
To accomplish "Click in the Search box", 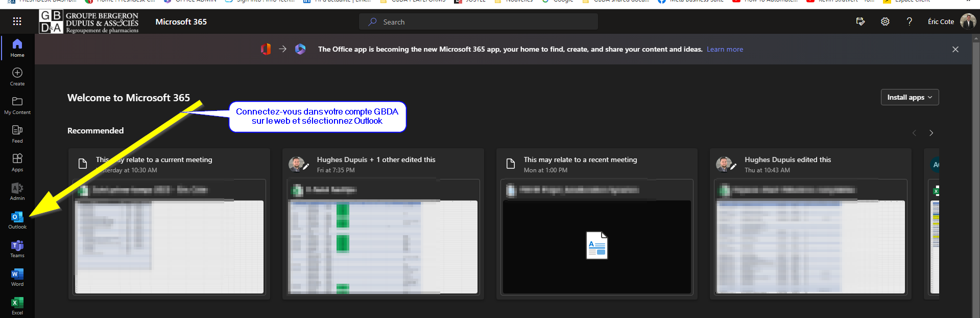I will pyautogui.click(x=479, y=21).
